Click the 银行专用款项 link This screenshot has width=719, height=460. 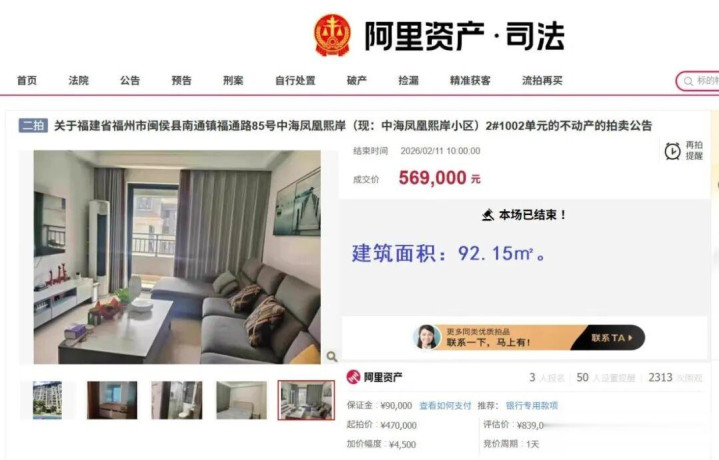532,405
